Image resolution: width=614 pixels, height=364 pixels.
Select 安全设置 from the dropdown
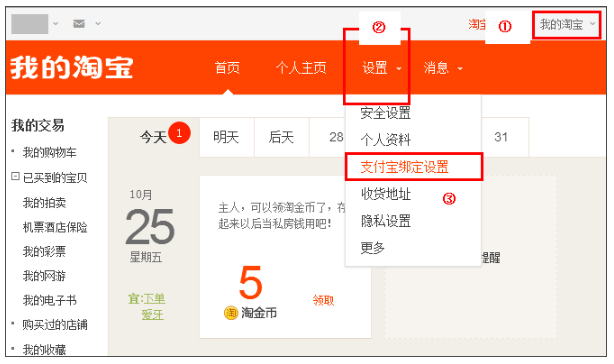(385, 113)
